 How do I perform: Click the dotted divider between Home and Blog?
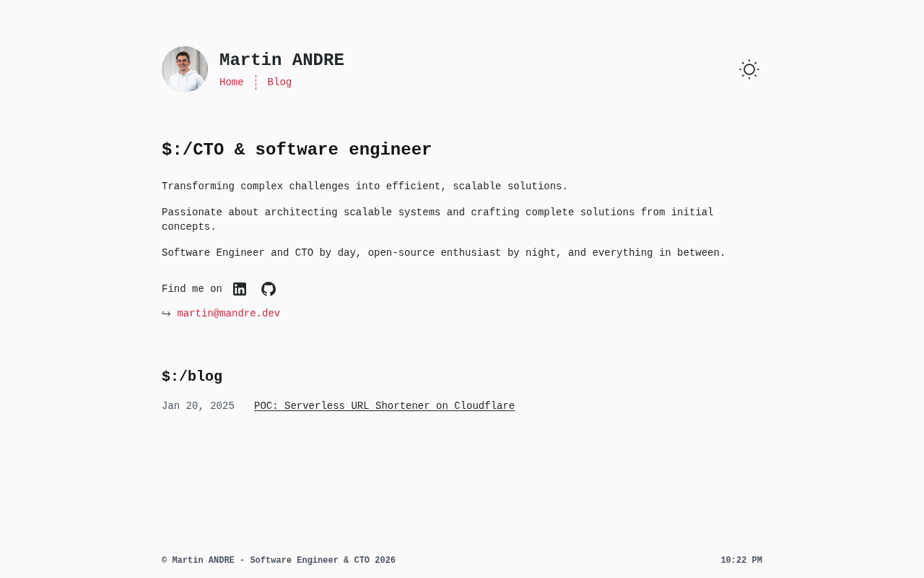click(x=256, y=82)
